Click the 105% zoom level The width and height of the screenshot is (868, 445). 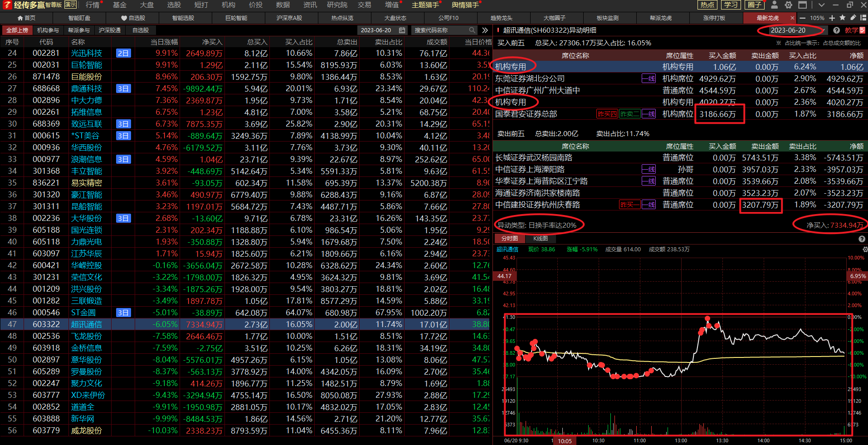coord(817,18)
